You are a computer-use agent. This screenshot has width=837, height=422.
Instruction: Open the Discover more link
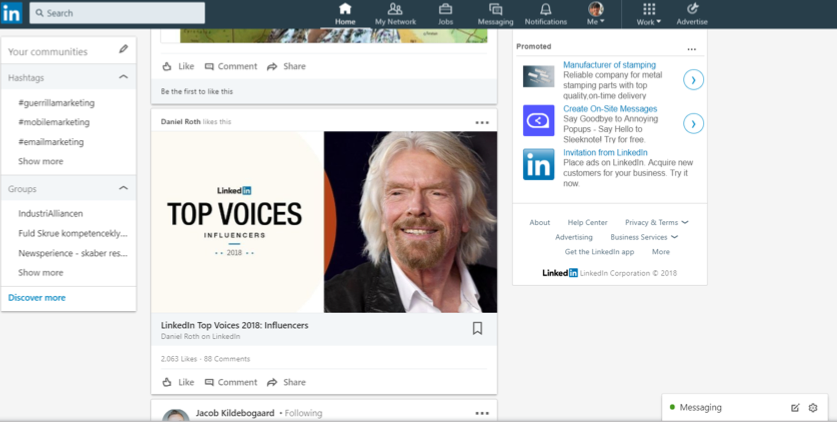point(37,298)
